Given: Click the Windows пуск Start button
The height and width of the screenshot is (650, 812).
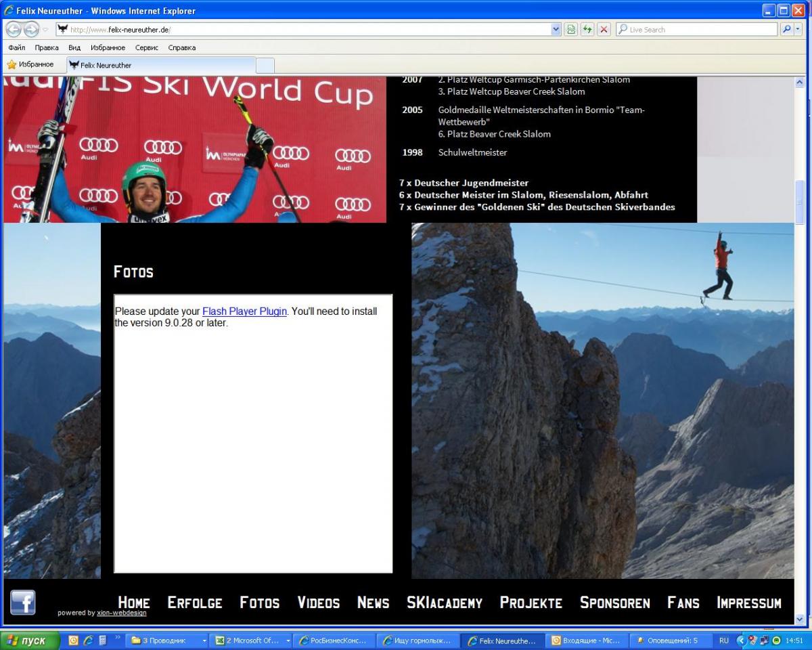Looking at the screenshot, I should click(x=30, y=640).
